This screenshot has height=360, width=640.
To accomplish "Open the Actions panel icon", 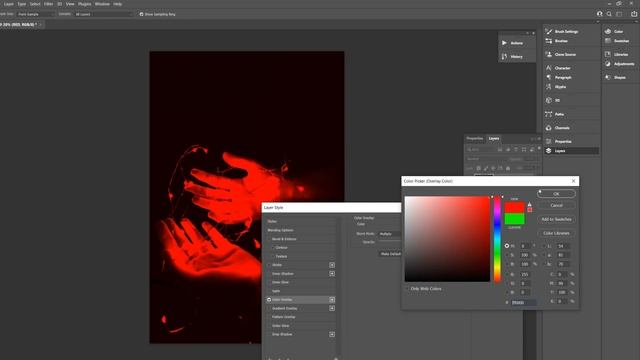I will point(504,43).
